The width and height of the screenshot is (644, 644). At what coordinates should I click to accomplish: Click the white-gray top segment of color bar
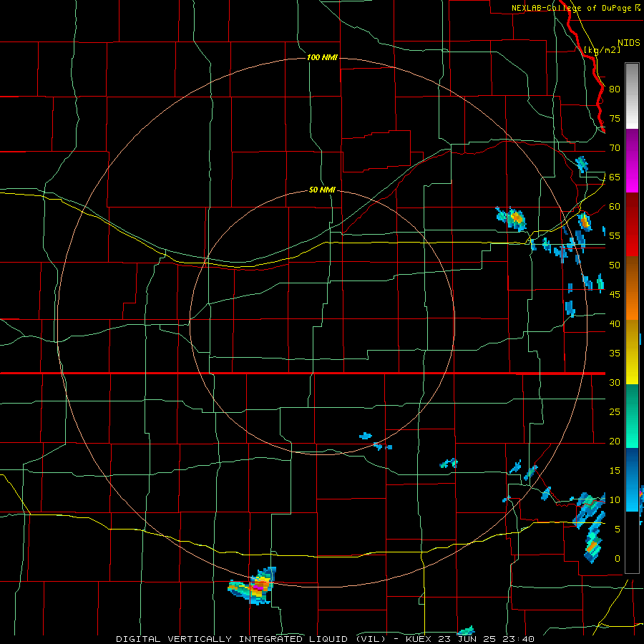point(632,96)
